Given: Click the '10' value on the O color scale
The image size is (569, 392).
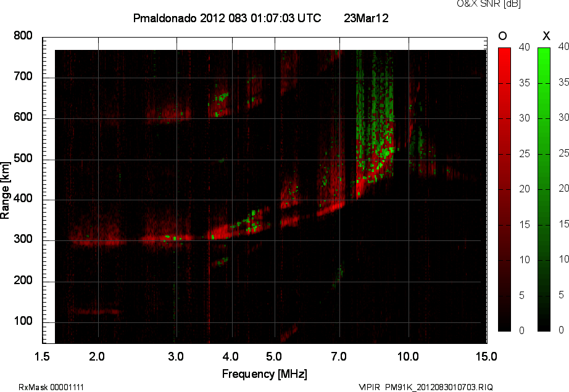Looking at the screenshot, I should [x=525, y=259].
